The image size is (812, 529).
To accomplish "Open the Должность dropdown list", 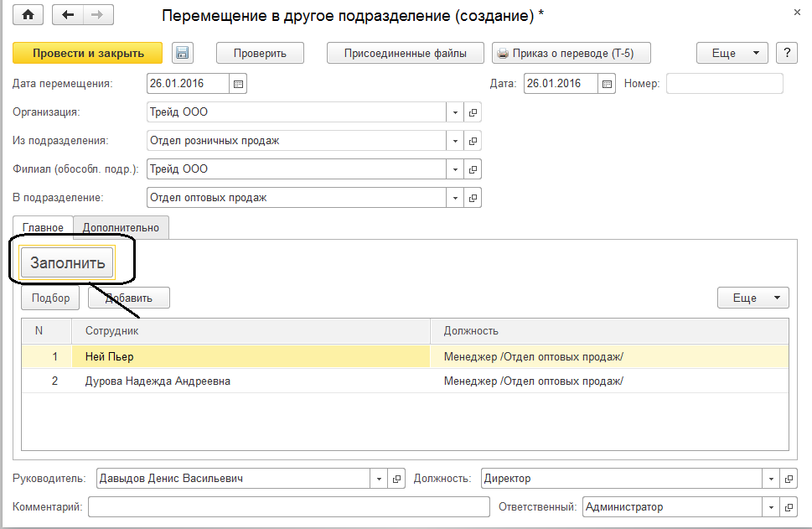I will [770, 479].
